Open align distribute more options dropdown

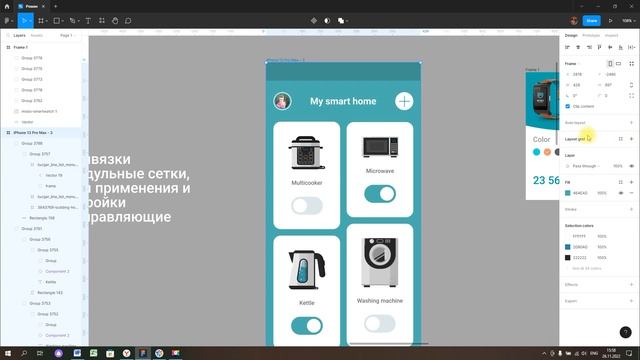pos(631,47)
